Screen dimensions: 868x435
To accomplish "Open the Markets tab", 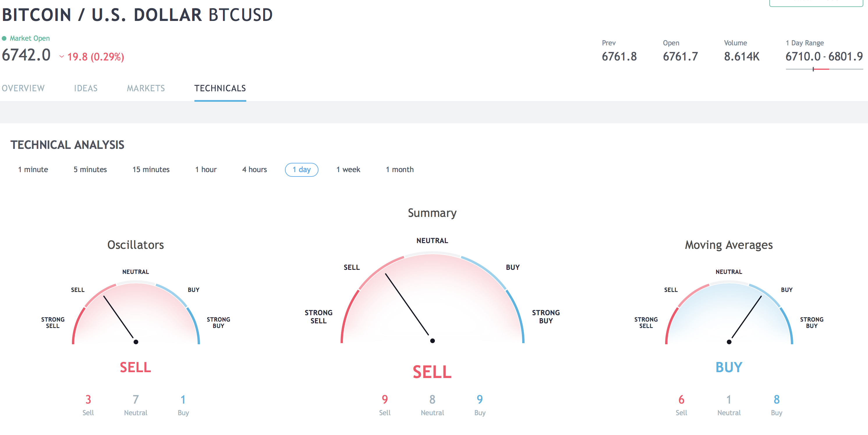I will click(146, 88).
